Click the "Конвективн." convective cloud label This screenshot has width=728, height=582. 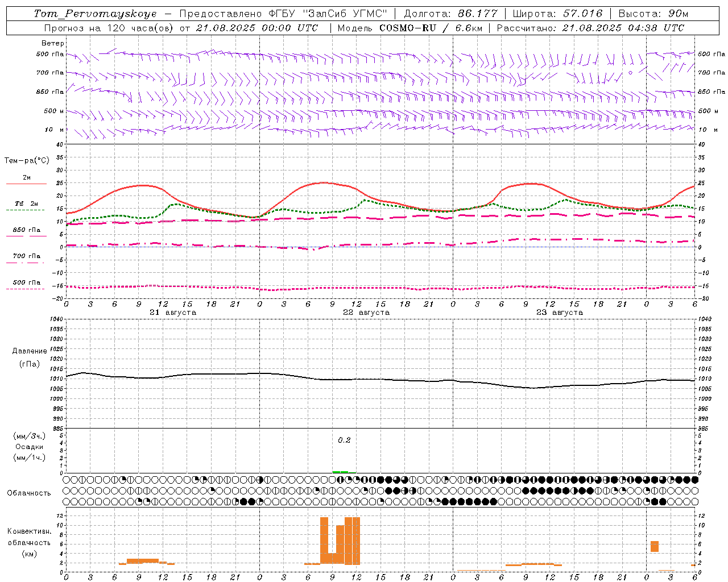click(30, 531)
